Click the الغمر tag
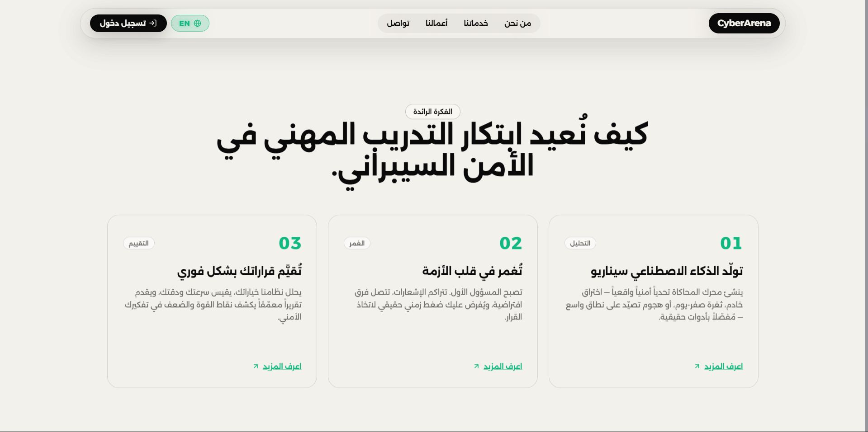Screen dimensions: 868x432 click(x=357, y=243)
